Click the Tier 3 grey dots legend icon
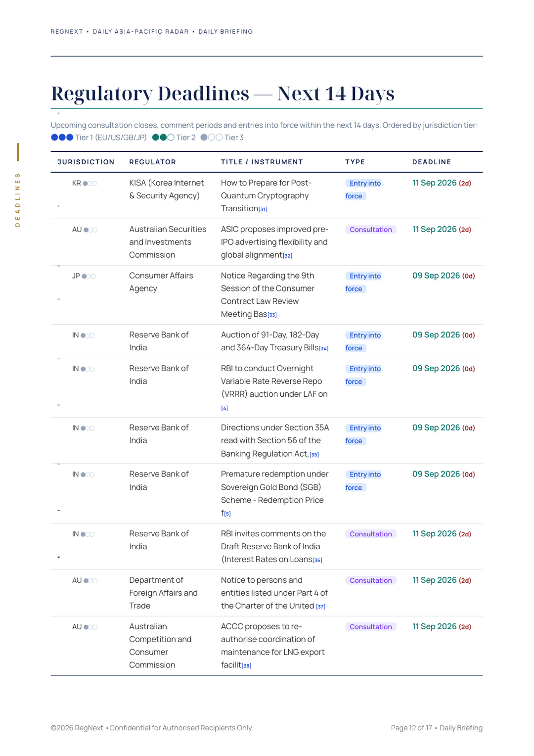This screenshot has height=756, width=534. [x=212, y=138]
